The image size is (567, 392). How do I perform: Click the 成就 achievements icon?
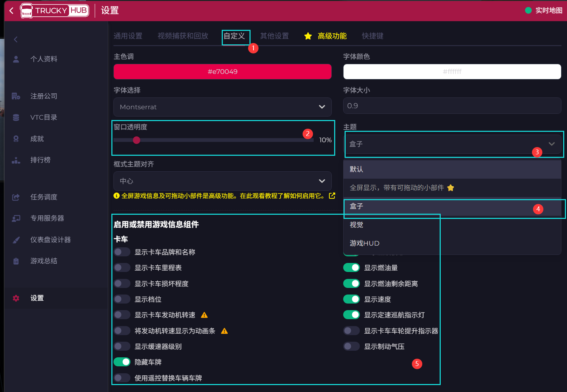point(16,139)
